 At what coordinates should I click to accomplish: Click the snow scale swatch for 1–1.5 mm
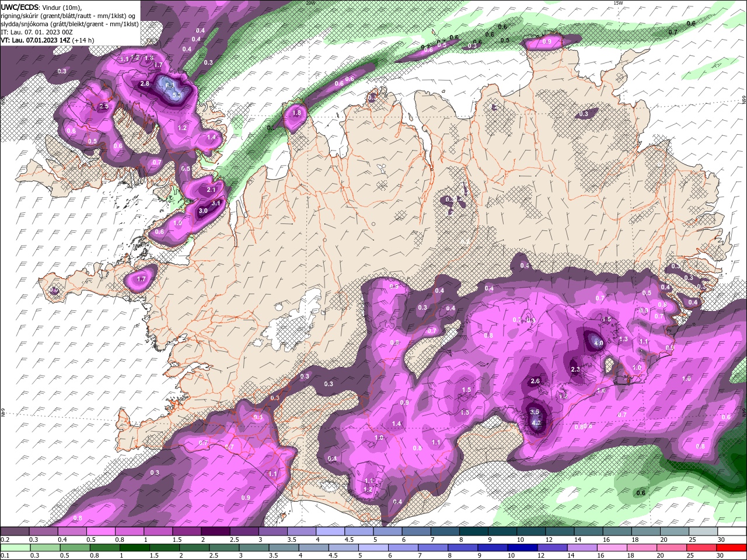[x=158, y=531]
